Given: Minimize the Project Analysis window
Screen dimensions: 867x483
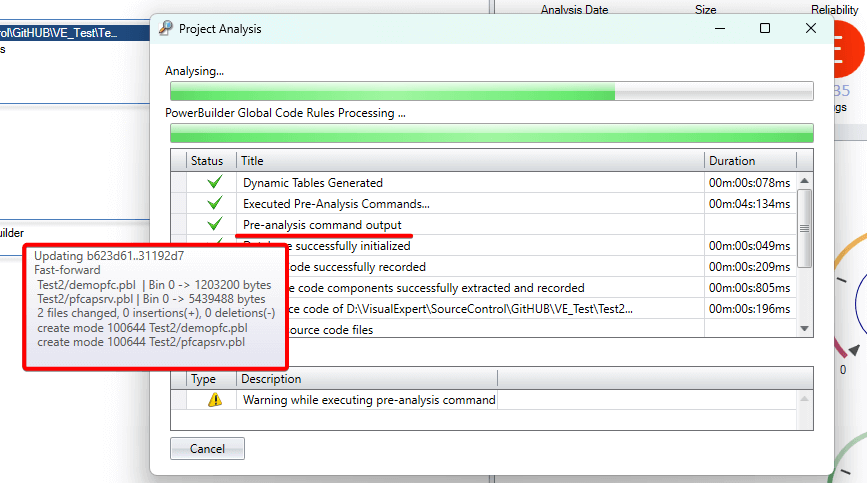Looking at the screenshot, I should coord(719,28).
